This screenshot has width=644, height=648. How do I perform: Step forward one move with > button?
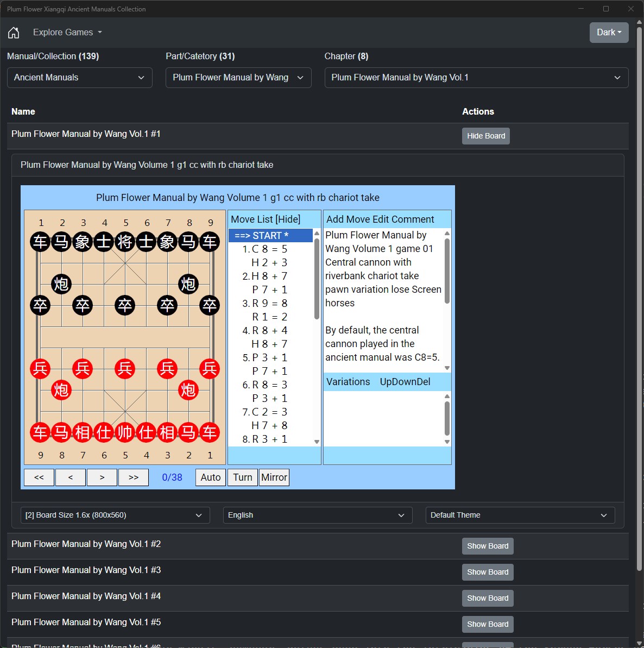pos(102,477)
